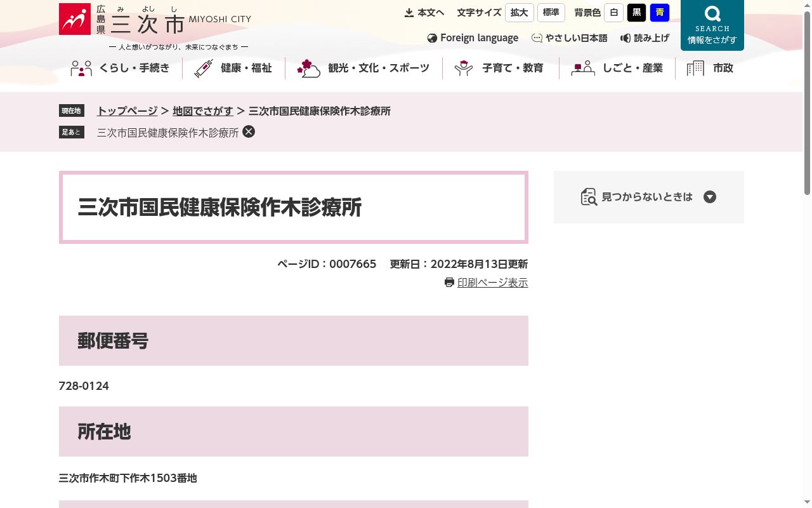
Task: Set background color to white (白)
Action: [614, 13]
